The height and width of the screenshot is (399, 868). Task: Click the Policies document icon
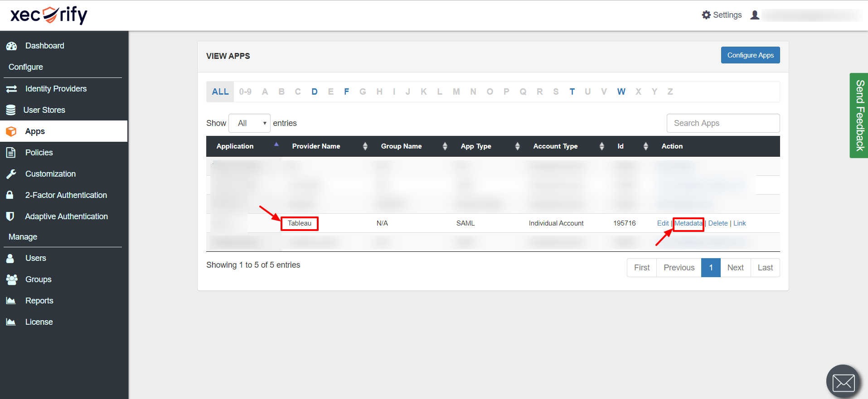pos(11,153)
